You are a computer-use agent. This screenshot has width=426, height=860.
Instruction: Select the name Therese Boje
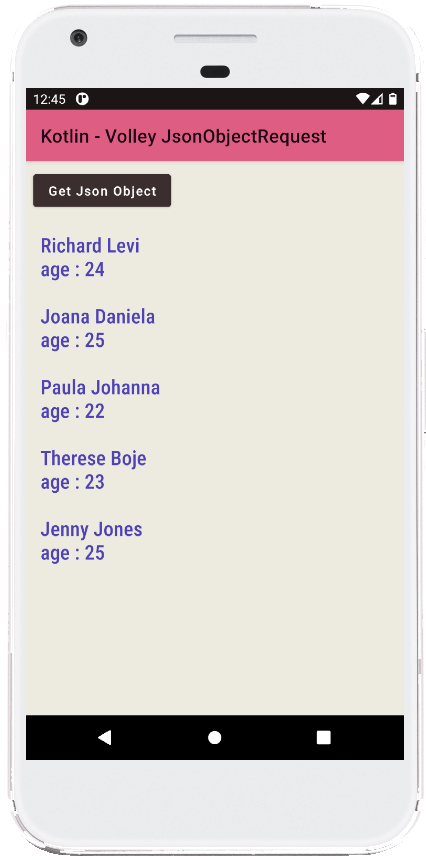pyautogui.click(x=94, y=458)
